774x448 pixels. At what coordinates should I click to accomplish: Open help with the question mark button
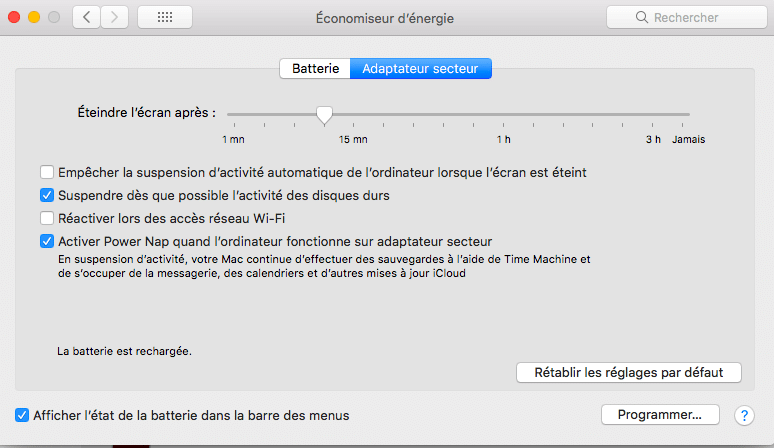[744, 415]
